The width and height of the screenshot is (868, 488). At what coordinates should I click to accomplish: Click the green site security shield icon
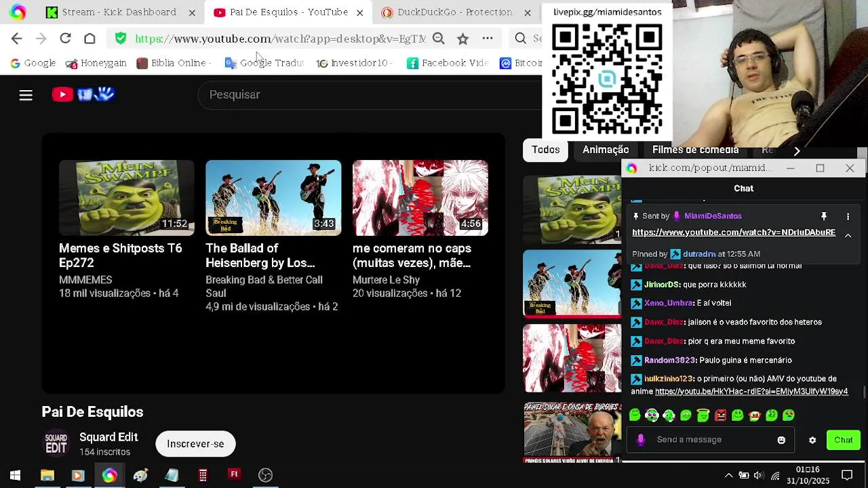(x=121, y=39)
